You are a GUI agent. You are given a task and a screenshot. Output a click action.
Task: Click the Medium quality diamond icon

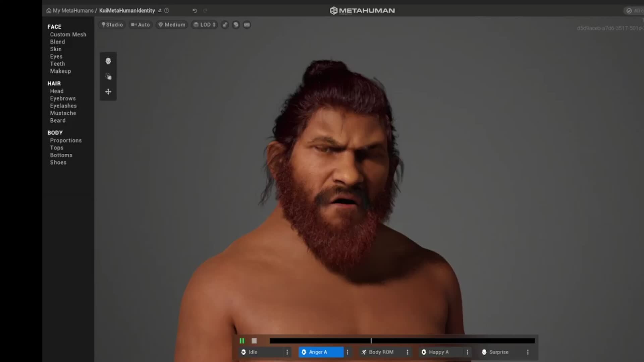(x=161, y=24)
